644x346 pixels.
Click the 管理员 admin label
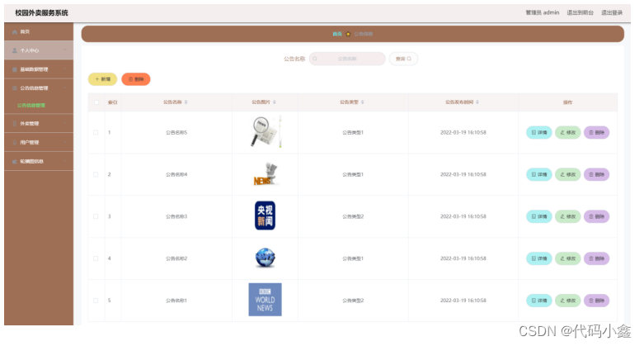(543, 12)
